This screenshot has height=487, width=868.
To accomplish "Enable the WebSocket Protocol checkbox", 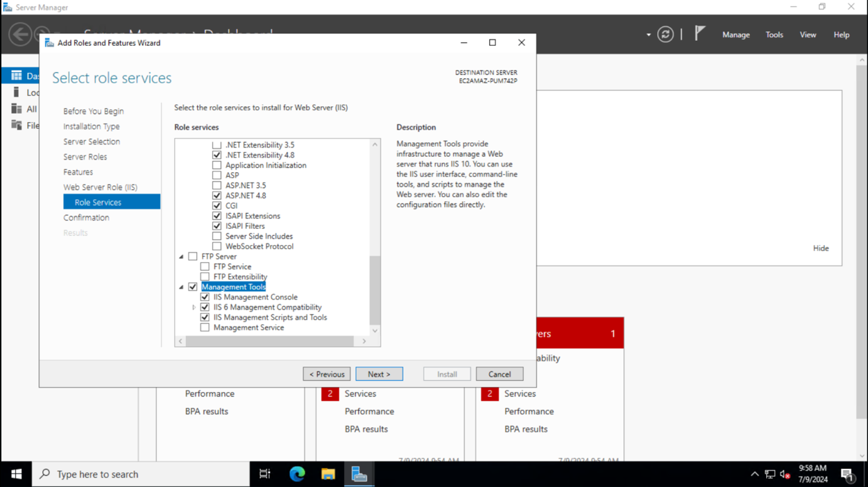I will pyautogui.click(x=217, y=246).
